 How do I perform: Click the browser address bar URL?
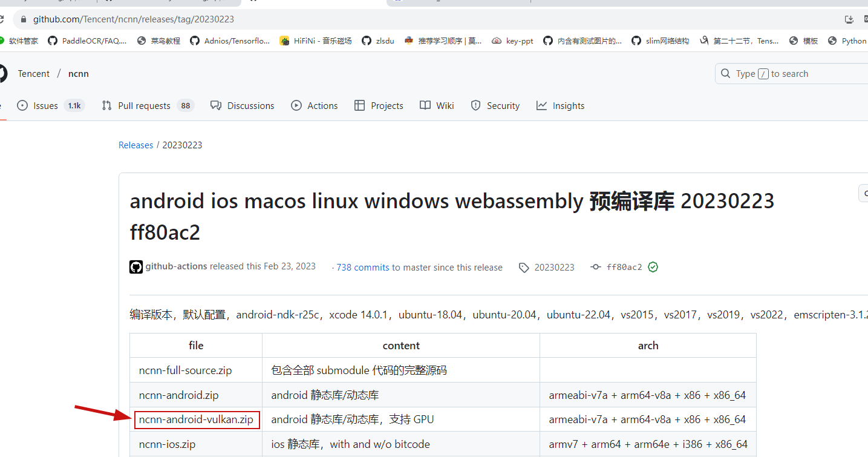(134, 19)
